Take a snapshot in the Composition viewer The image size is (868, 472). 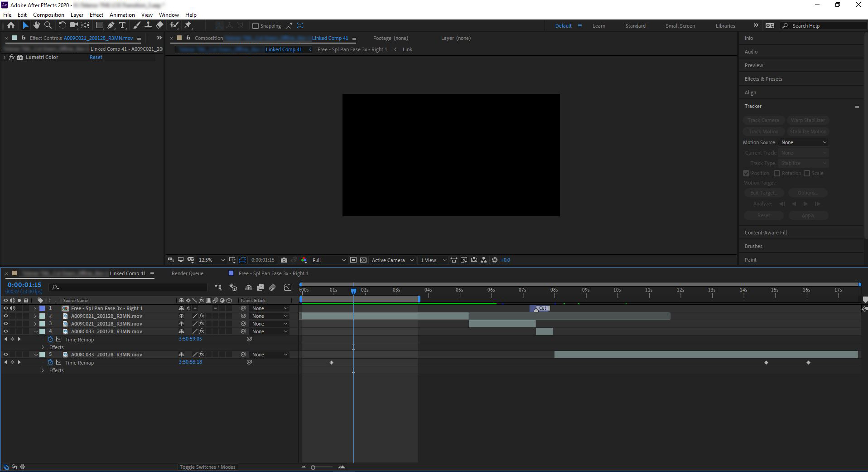284,260
